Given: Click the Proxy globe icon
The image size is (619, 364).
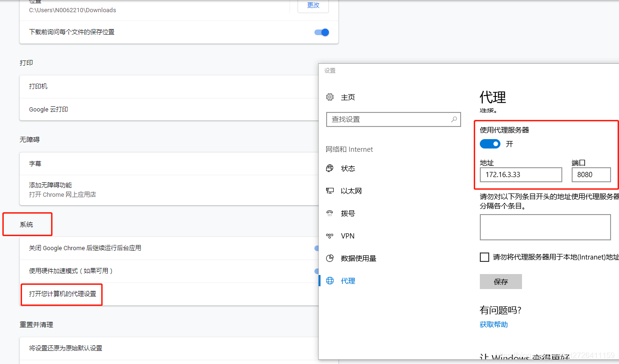Looking at the screenshot, I should click(x=330, y=281).
